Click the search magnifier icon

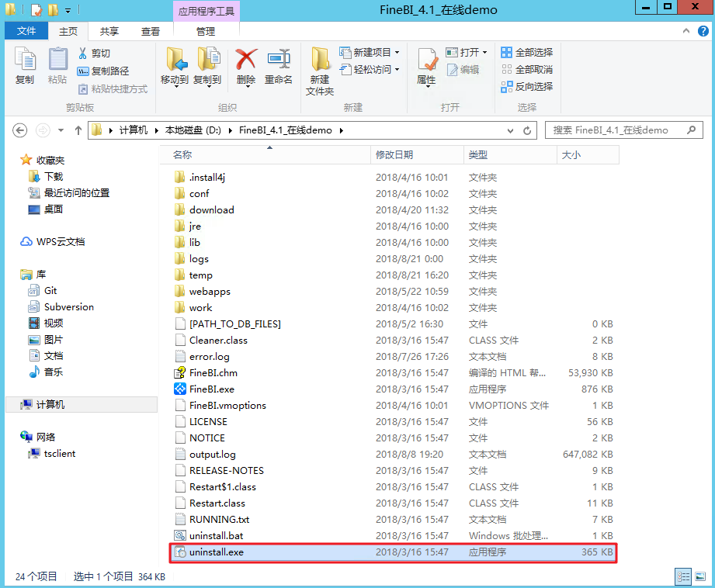tap(691, 130)
